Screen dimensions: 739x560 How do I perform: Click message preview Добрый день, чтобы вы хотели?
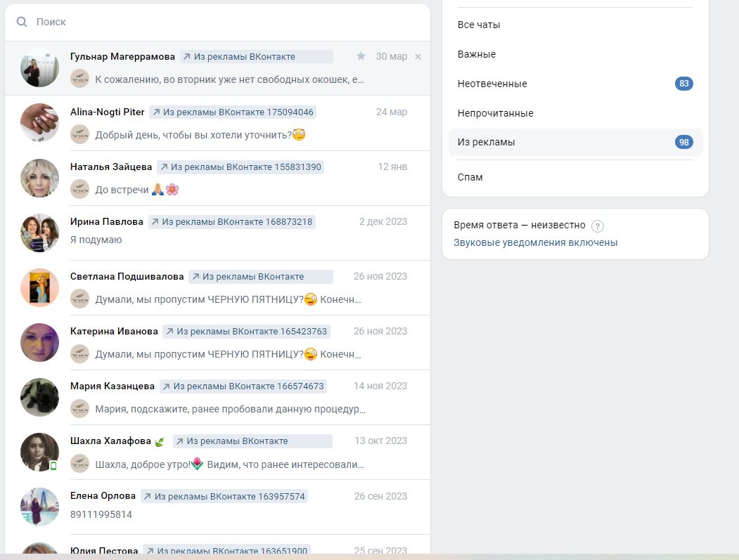tap(200, 135)
